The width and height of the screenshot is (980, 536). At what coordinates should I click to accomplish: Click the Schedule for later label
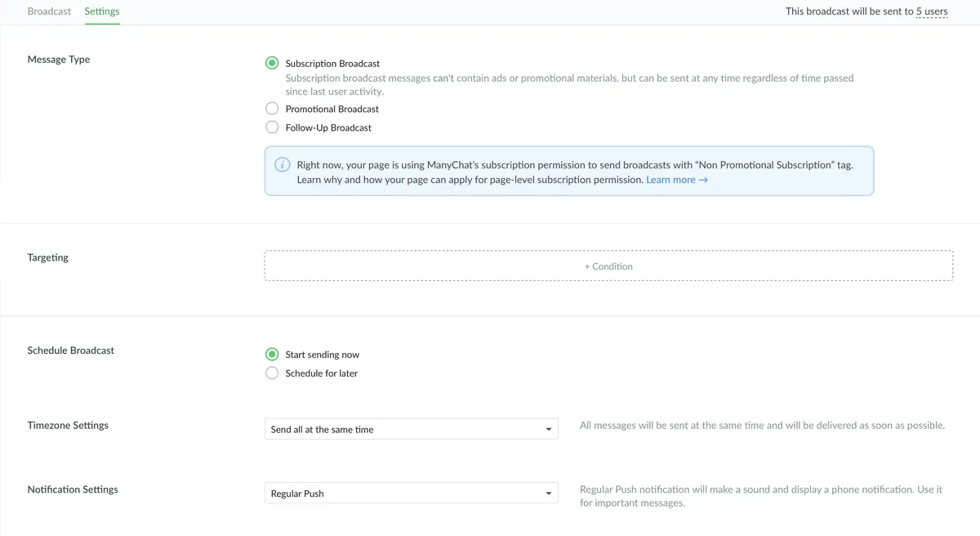[321, 373]
